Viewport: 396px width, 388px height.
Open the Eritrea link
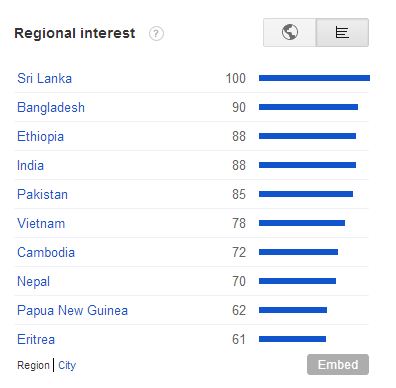(36, 339)
